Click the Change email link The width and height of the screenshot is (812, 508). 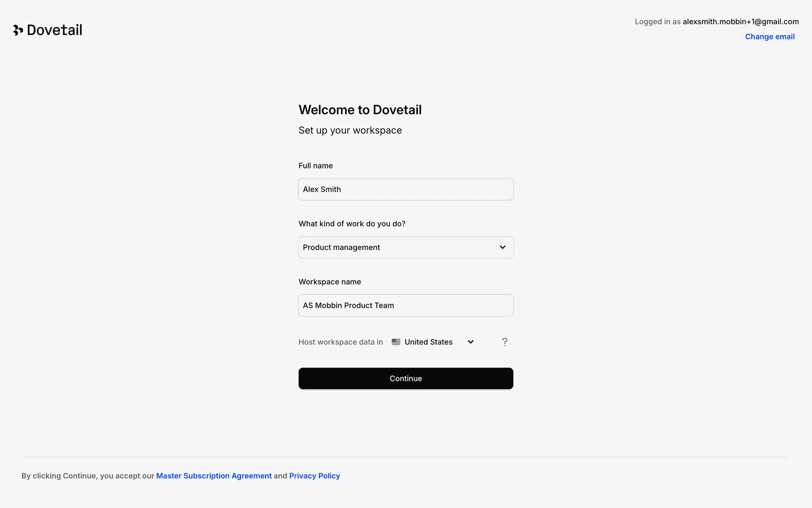(770, 37)
